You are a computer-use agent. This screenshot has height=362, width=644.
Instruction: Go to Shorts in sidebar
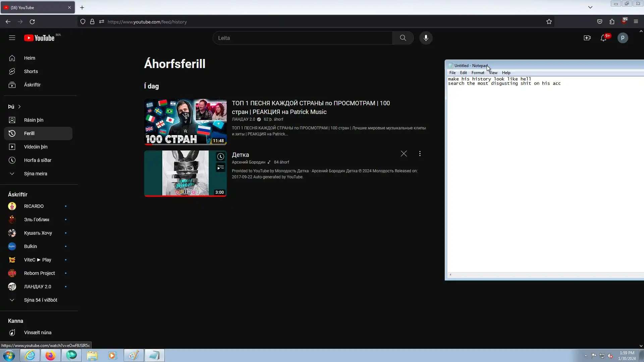[31, 71]
